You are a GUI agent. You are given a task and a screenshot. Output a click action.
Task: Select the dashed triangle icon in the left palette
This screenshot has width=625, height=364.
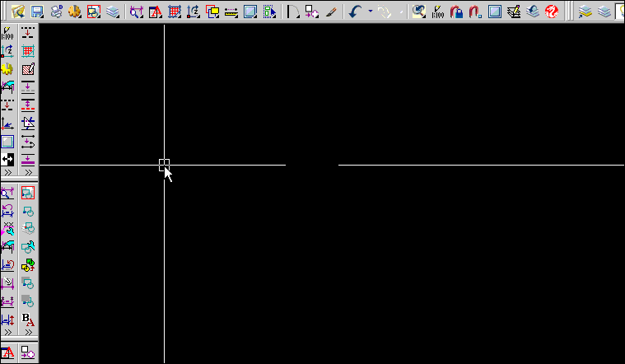point(28,124)
